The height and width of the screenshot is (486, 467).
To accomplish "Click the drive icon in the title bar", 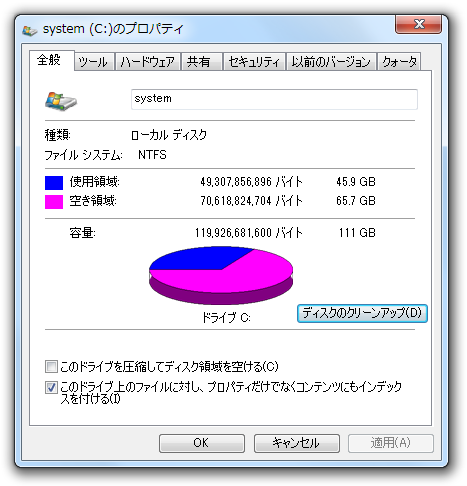I will pos(29,31).
